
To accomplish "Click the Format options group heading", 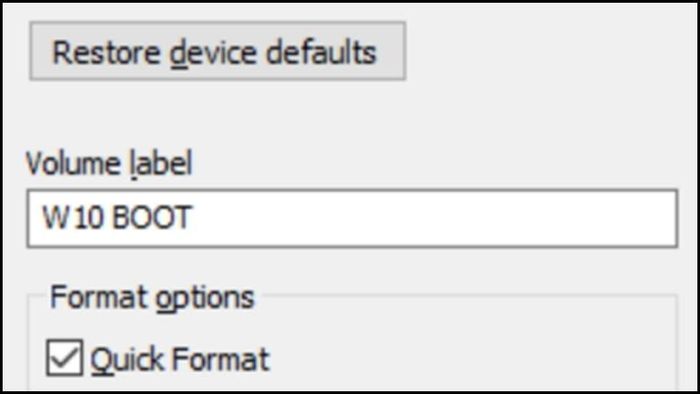I will pos(152,298).
